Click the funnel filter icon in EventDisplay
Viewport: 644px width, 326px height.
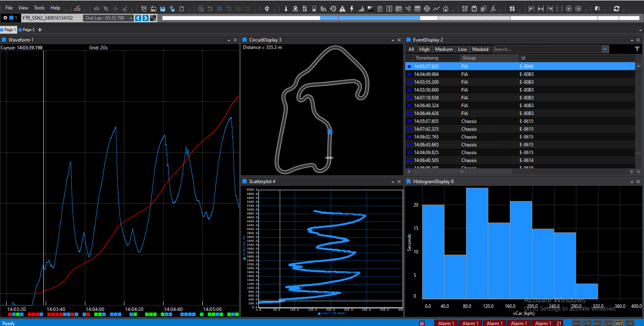(x=637, y=49)
